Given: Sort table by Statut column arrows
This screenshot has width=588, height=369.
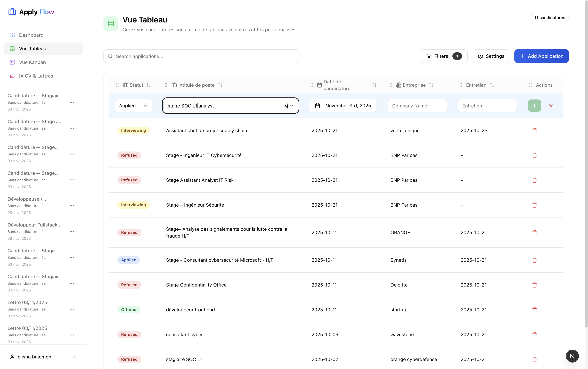Looking at the screenshot, I should coord(149,85).
